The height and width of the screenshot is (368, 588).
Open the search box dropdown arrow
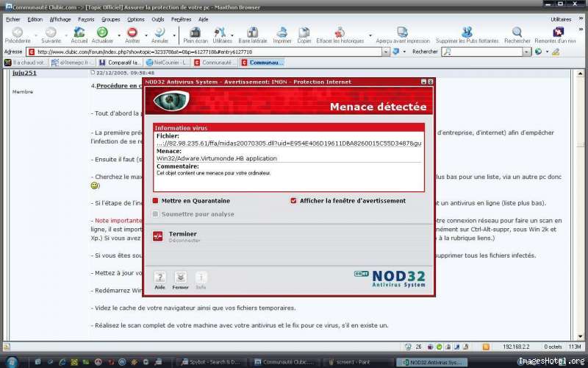[x=527, y=52]
